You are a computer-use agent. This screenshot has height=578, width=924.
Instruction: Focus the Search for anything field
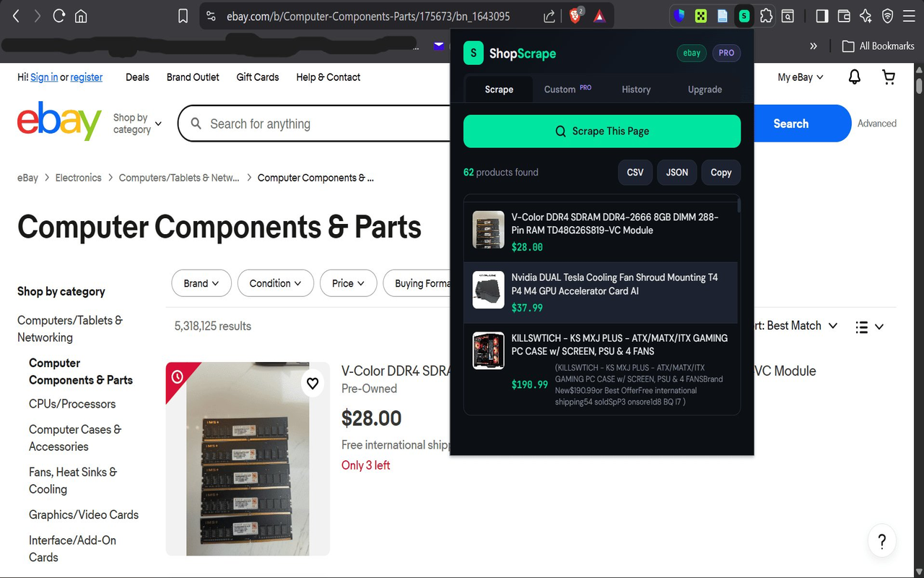(x=314, y=124)
